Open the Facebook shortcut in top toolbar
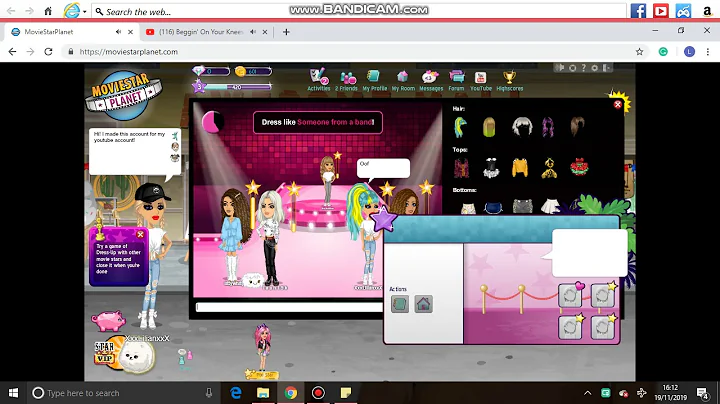Image resolution: width=720 pixels, height=404 pixels. point(638,11)
